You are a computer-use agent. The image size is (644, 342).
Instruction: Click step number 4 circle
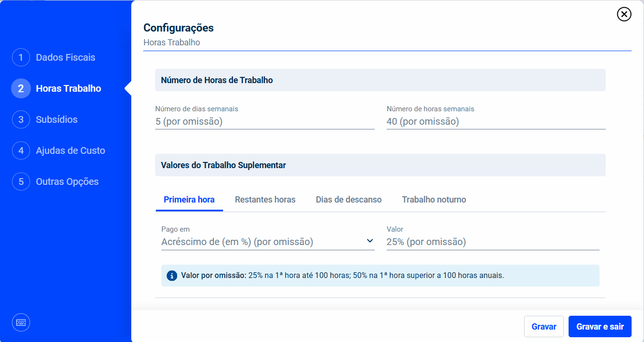pyautogui.click(x=21, y=150)
